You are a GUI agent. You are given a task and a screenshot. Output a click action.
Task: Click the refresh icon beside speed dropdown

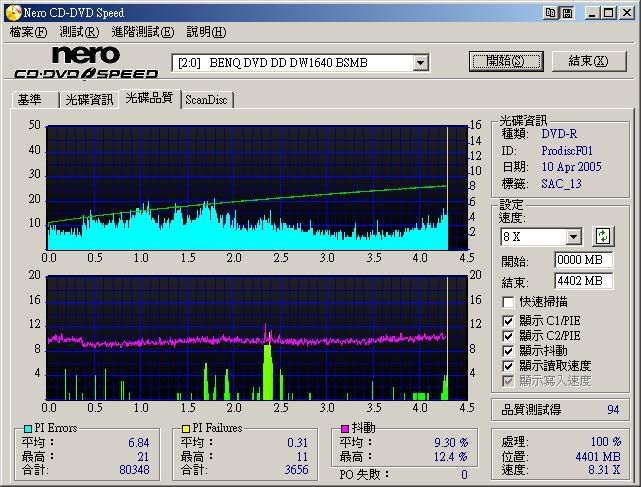(603, 237)
